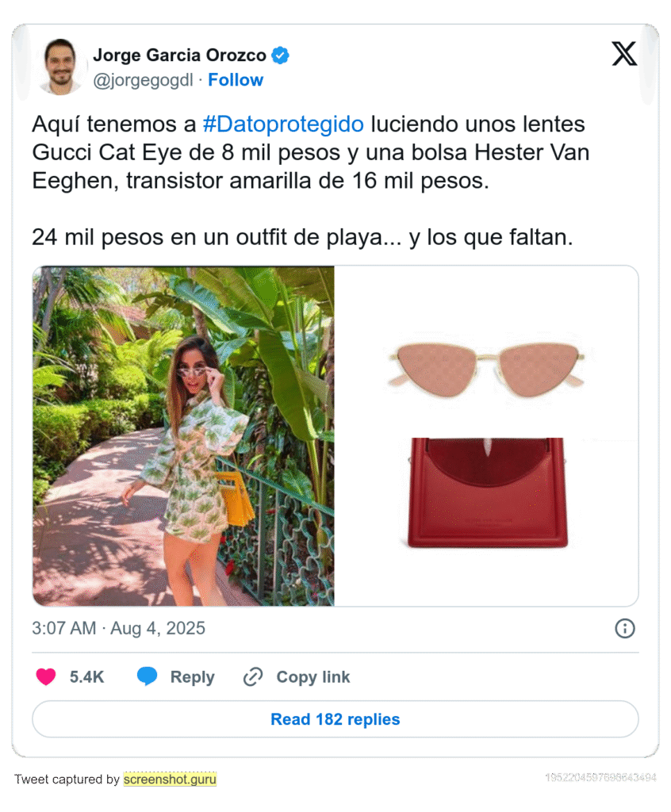Screen dimensions: 671x812
Task: Open the photo of woman in garden
Action: (x=183, y=436)
